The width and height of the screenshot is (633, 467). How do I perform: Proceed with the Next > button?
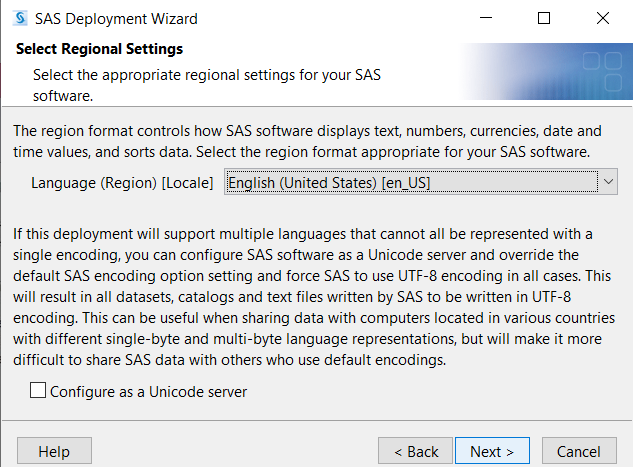point(492,451)
